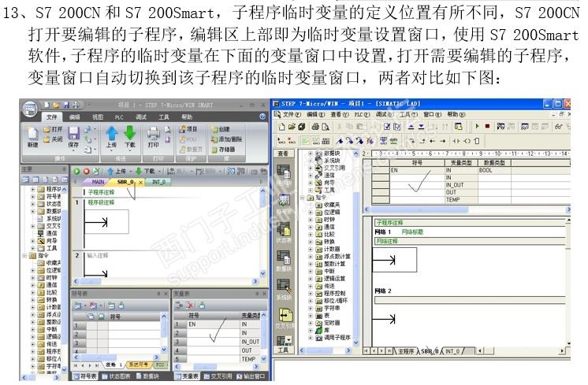Click the blue 上传 upload arrow in SMART ribbon
Viewport: 588px width, 385px height.
(111, 133)
